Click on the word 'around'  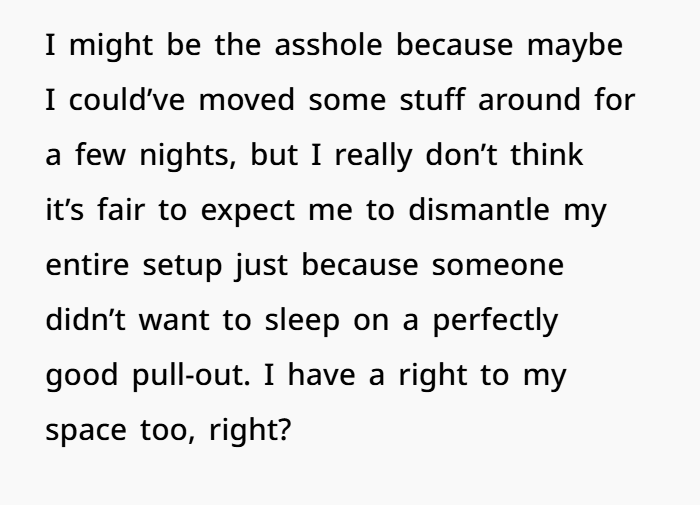(529, 100)
